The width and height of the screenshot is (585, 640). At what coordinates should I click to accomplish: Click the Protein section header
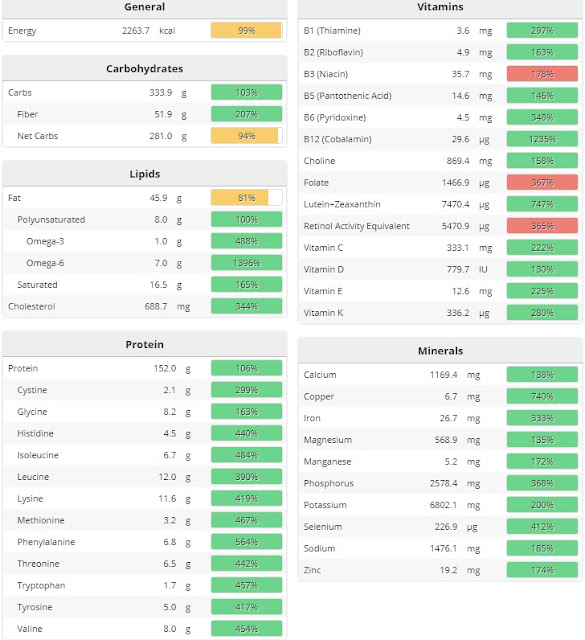pos(145,344)
